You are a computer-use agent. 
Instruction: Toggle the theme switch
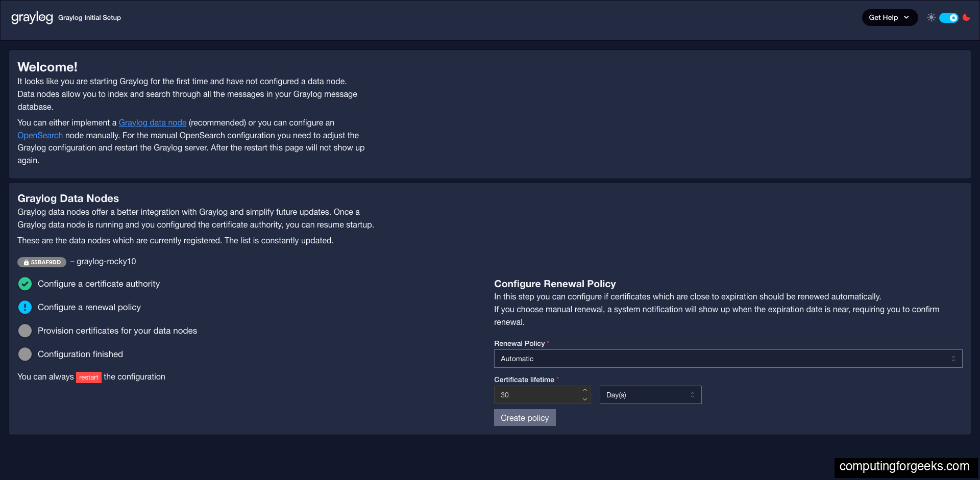coord(949,17)
